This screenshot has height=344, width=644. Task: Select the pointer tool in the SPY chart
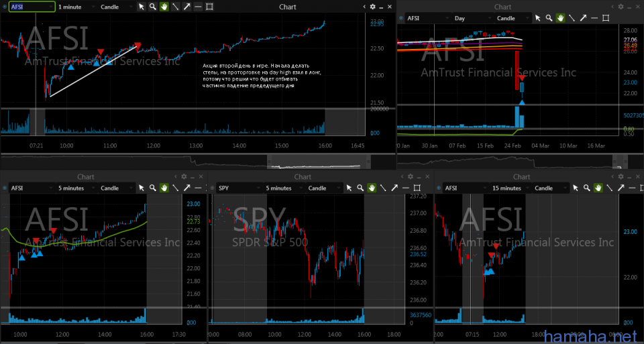349,188
